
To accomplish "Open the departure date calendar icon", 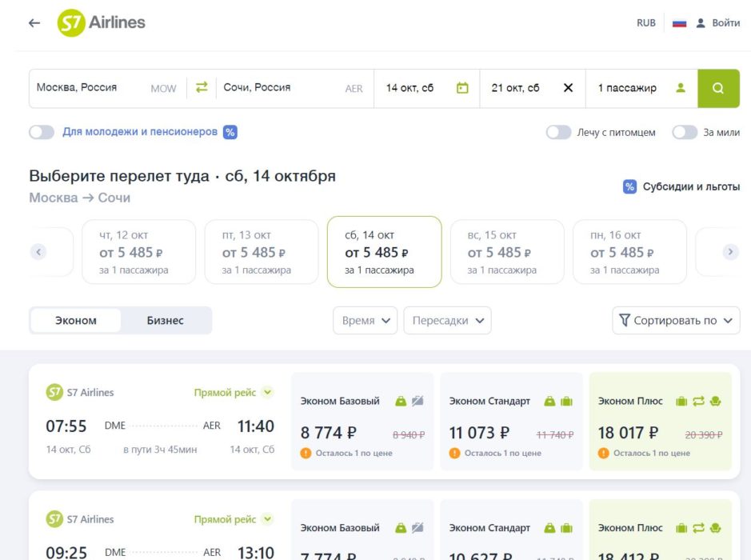I will tap(462, 88).
